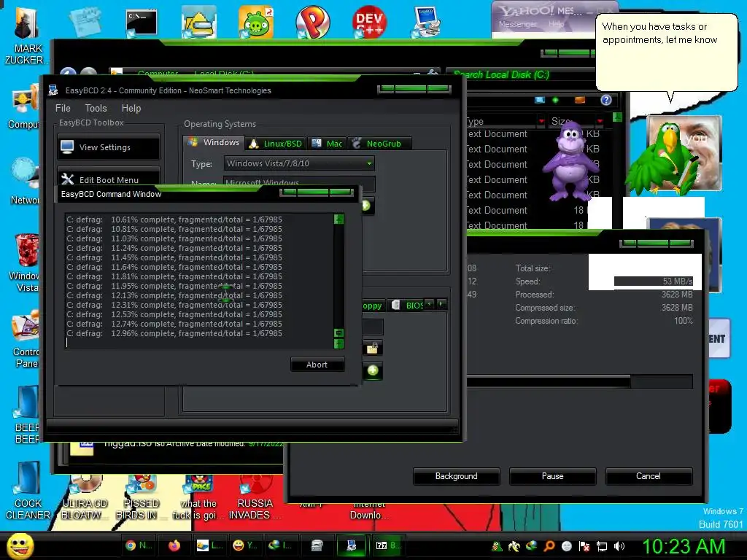Open the smiley face Start button

point(20,545)
